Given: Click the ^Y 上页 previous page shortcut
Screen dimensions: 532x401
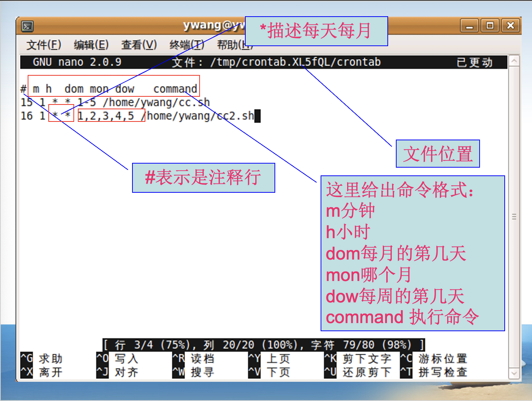Looking at the screenshot, I should tap(270, 359).
